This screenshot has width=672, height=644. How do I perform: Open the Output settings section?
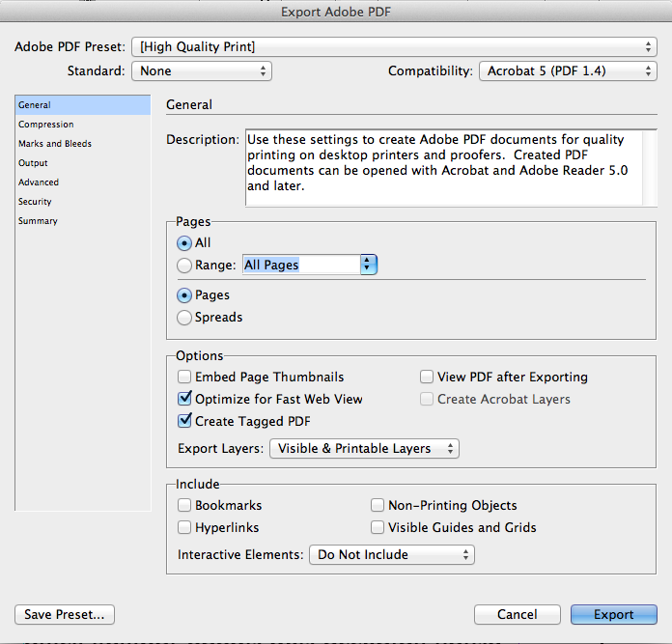pyautogui.click(x=33, y=163)
